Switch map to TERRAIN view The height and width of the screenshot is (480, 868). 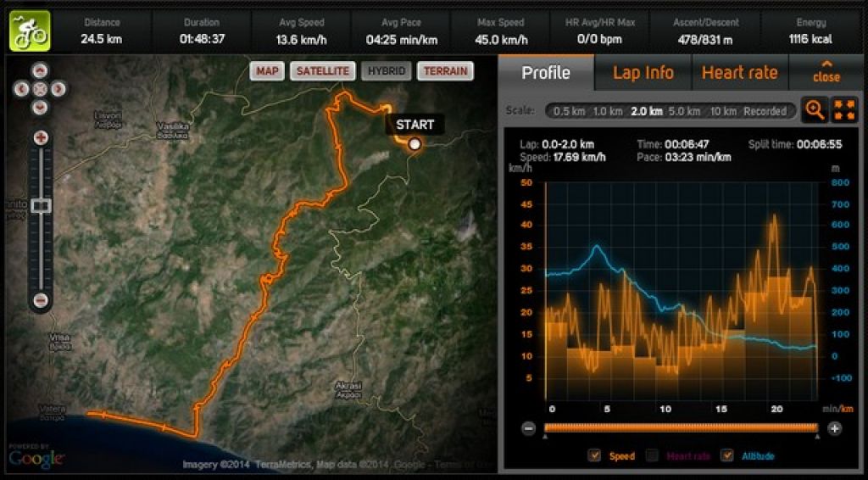click(x=446, y=71)
